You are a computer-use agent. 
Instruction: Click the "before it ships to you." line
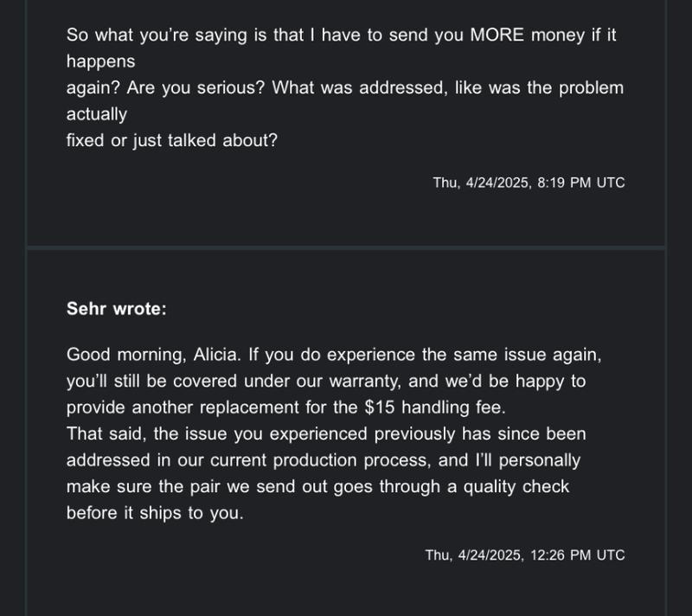[155, 512]
